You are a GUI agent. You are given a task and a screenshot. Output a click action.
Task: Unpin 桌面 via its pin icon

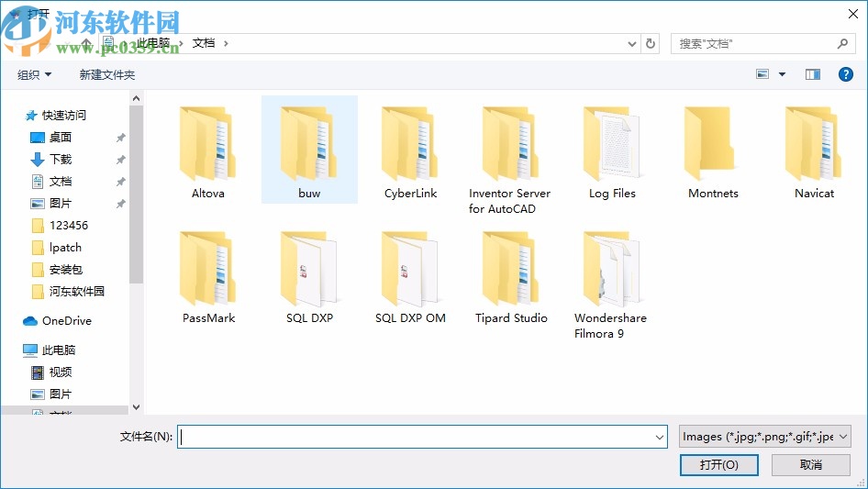coord(121,138)
